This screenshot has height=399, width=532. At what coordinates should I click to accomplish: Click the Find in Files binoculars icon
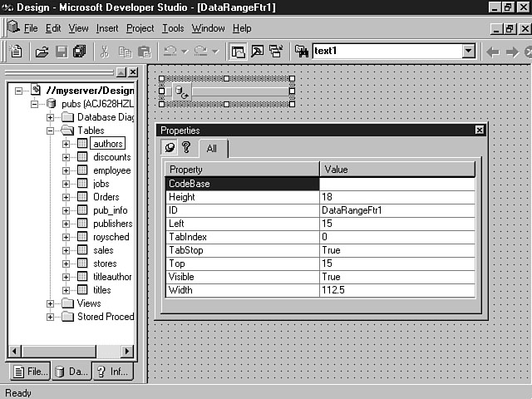tap(302, 52)
